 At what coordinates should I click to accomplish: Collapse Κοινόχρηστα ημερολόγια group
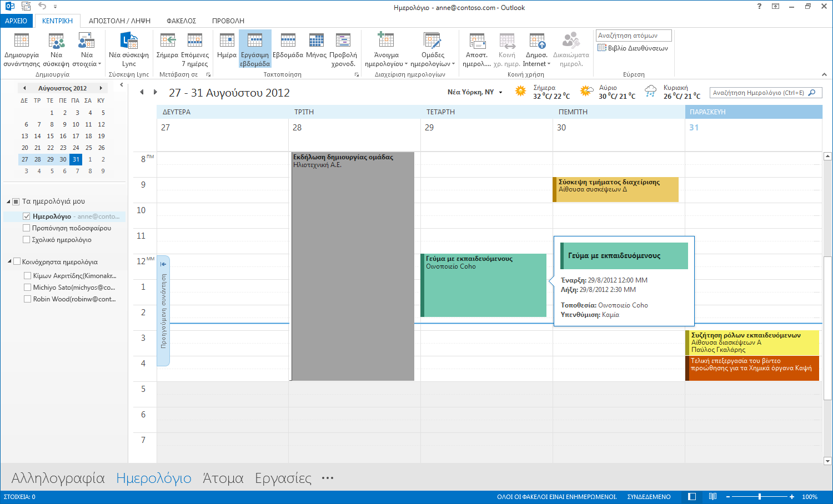9,261
